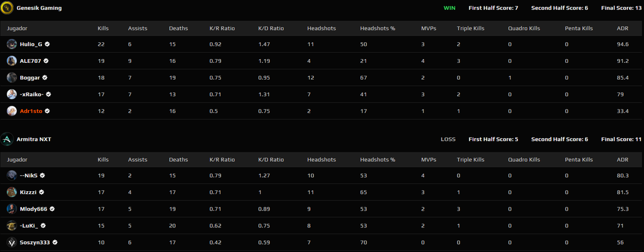View Hulio_G player avatar
Viewport: 644px width, 252px height.
pyautogui.click(x=12, y=44)
